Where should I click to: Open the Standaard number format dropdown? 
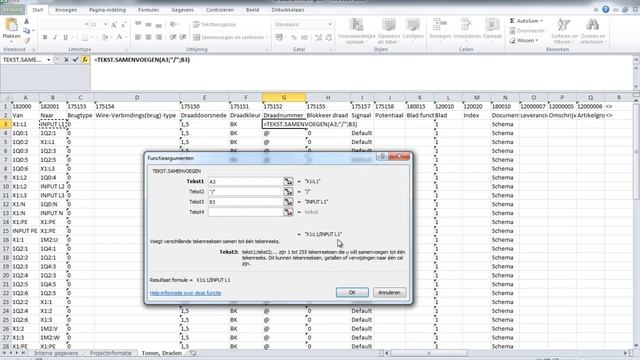pyautogui.click(x=330, y=24)
